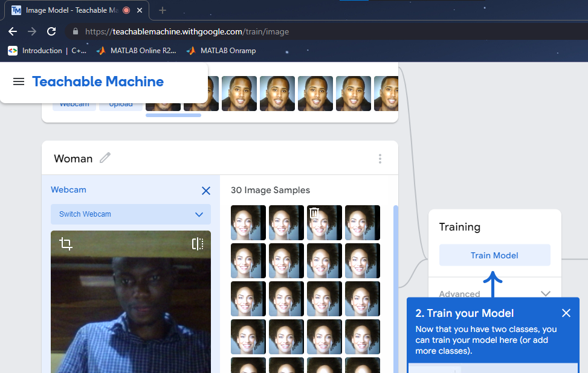Click the Training panel heading
The height and width of the screenshot is (373, 588).
(460, 227)
